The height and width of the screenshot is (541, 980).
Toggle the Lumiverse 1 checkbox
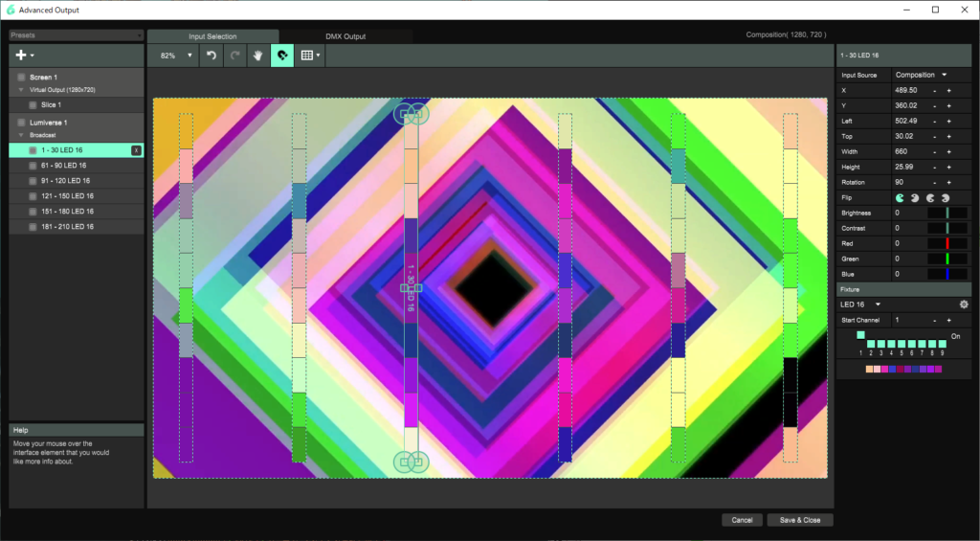pos(21,123)
